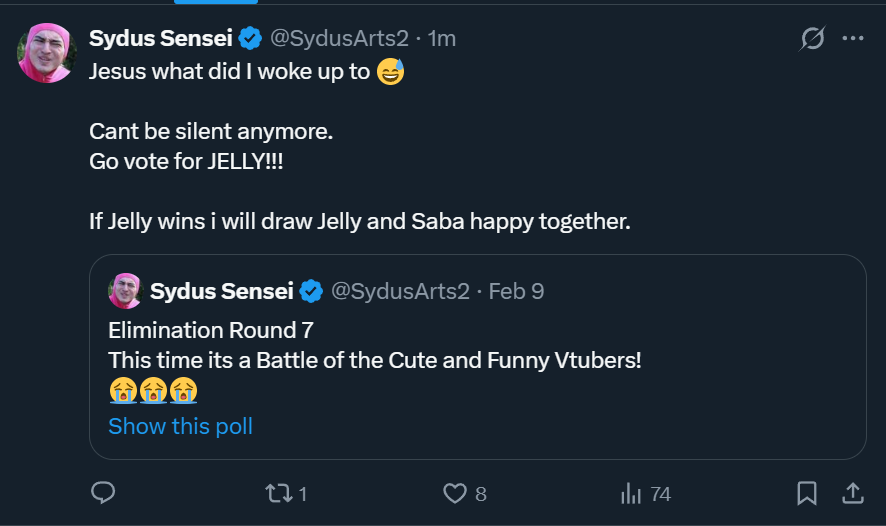Click the "Feb 9" date in quoted tweet
This screenshot has height=526, width=886.
point(516,291)
